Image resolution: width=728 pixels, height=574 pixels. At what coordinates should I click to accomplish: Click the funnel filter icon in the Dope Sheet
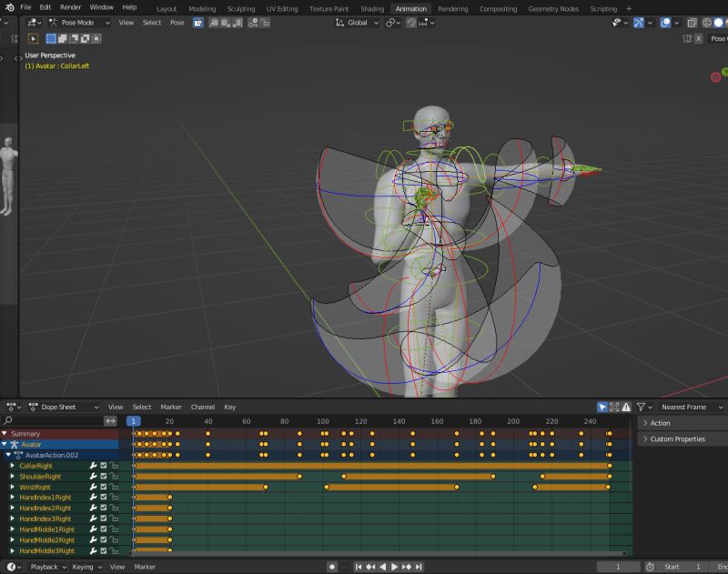pyautogui.click(x=642, y=408)
